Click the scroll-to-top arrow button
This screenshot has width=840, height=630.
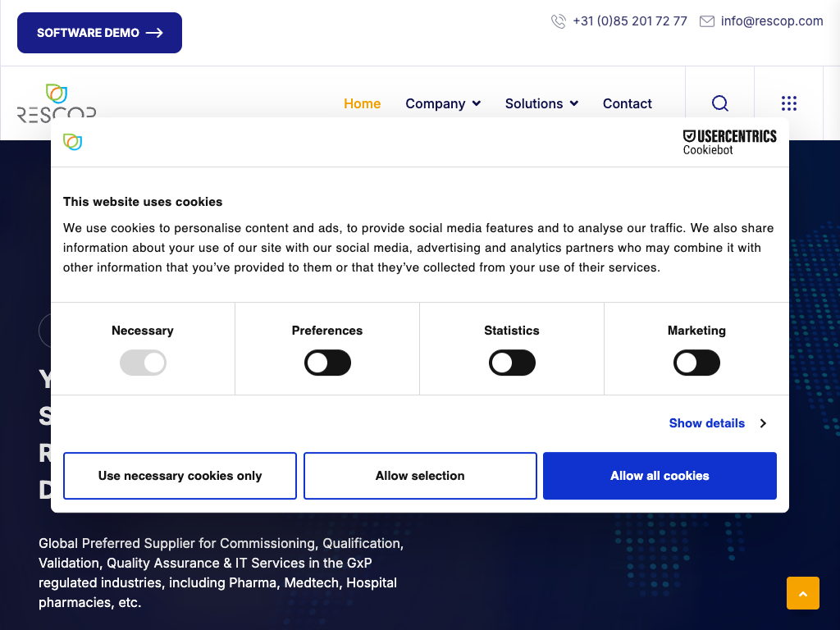point(802,593)
